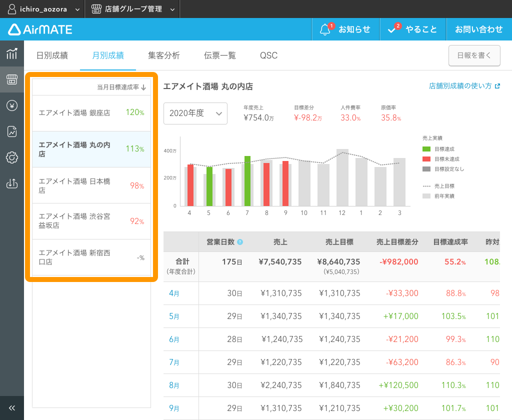Screen dimensions: 512x420
Task: Click the total ¥7,540,735 sales cell
Action: (x=280, y=262)
